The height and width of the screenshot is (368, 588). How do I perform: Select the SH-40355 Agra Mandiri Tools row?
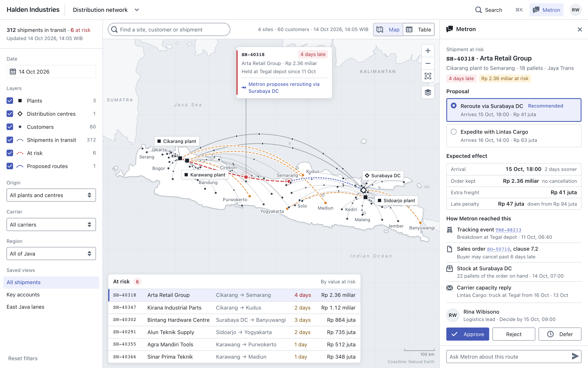pyautogui.click(x=234, y=344)
